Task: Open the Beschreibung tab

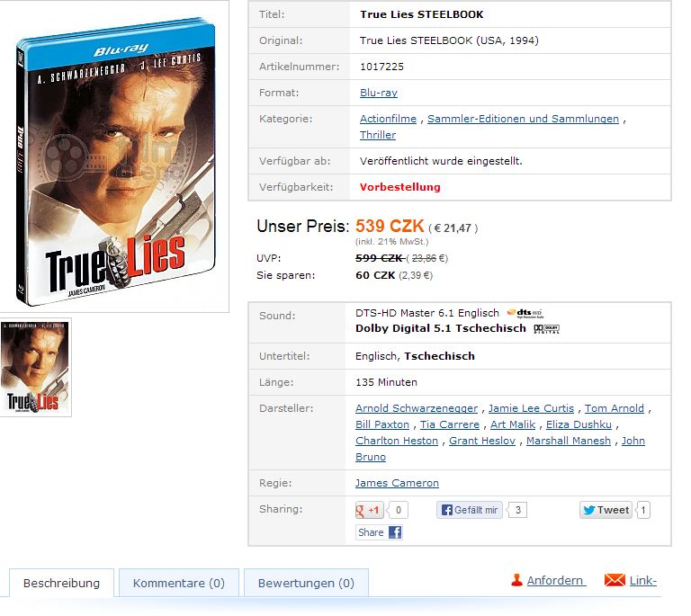Action: click(x=62, y=583)
